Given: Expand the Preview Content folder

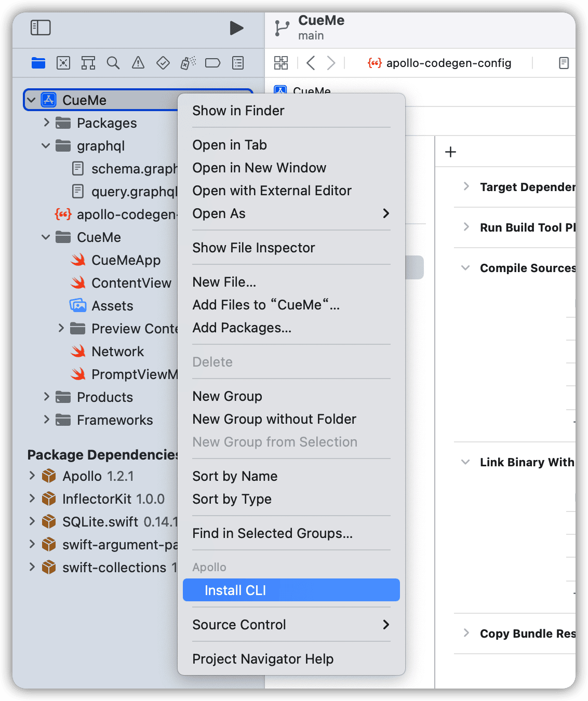Looking at the screenshot, I should (x=61, y=328).
